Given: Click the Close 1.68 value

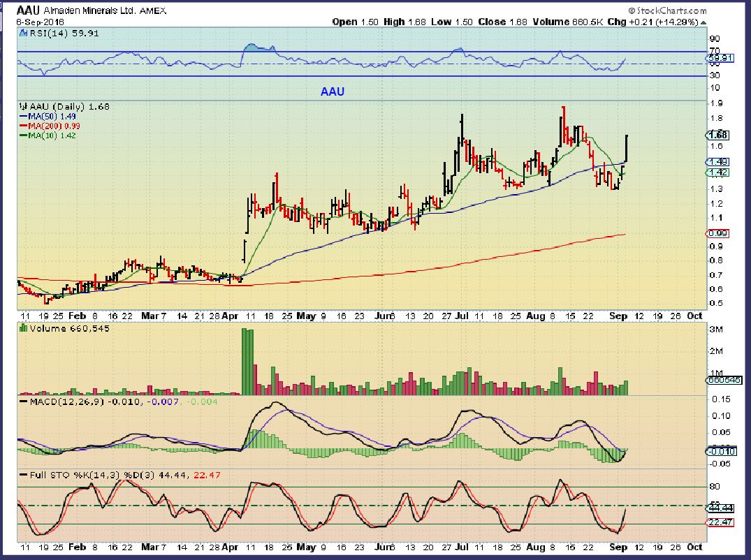Looking at the screenshot, I should pyautogui.click(x=502, y=22).
